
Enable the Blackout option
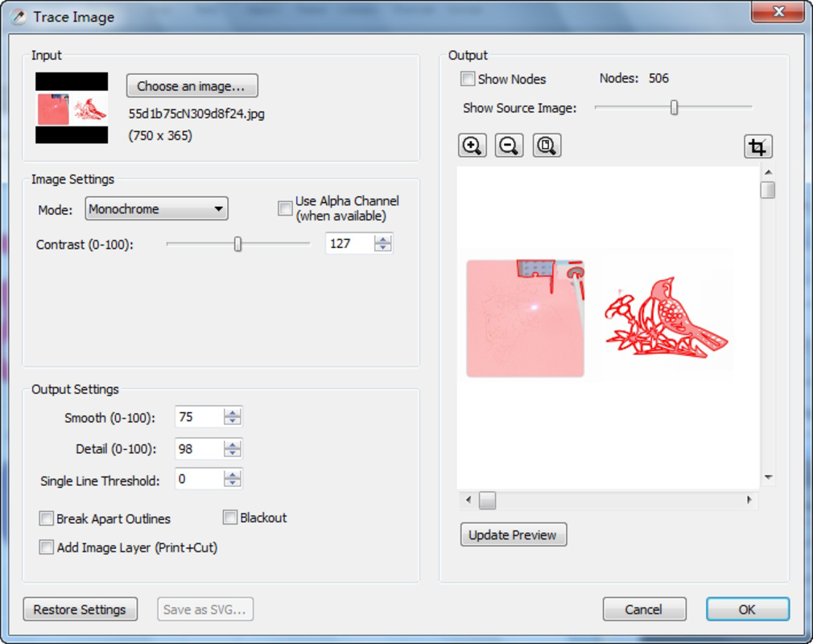click(230, 518)
